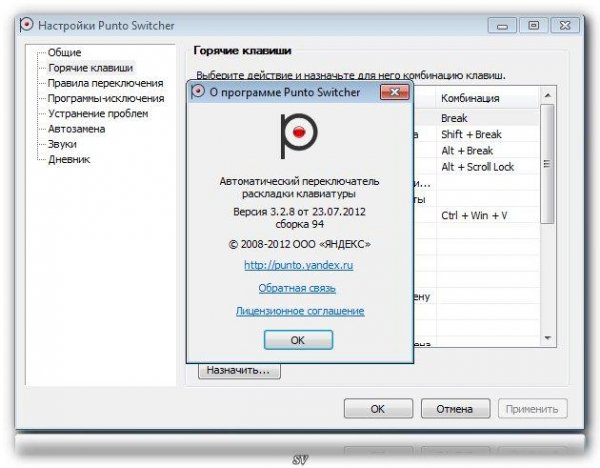Click the hotkey list scroll down arrow
The image size is (600, 468).
click(x=548, y=338)
